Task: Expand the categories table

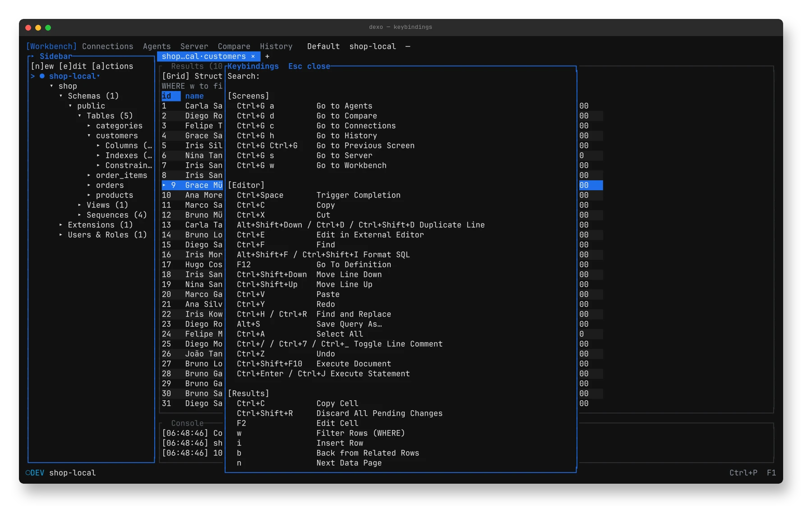Action: [x=89, y=126]
